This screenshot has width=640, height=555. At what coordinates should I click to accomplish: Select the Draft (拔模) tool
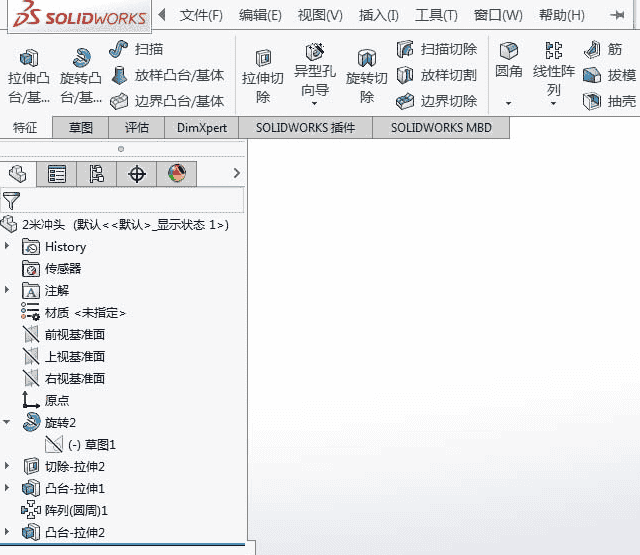pos(610,75)
